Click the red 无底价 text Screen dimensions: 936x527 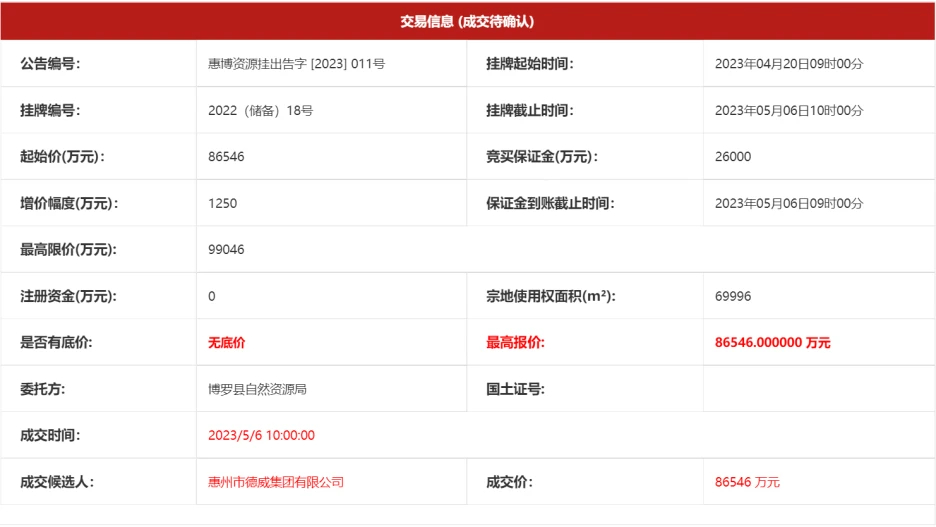(x=226, y=343)
